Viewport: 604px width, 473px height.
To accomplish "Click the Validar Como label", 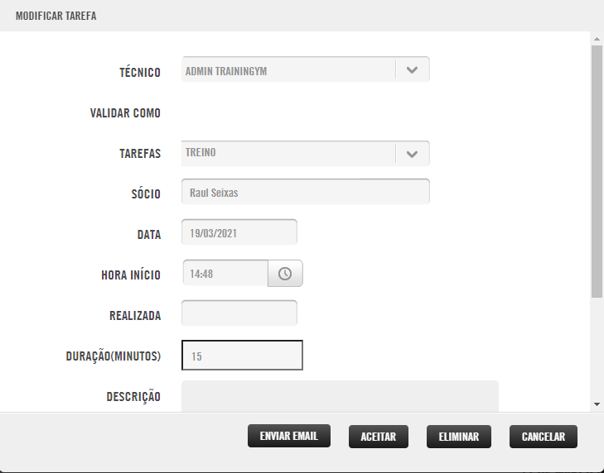I will click(125, 113).
